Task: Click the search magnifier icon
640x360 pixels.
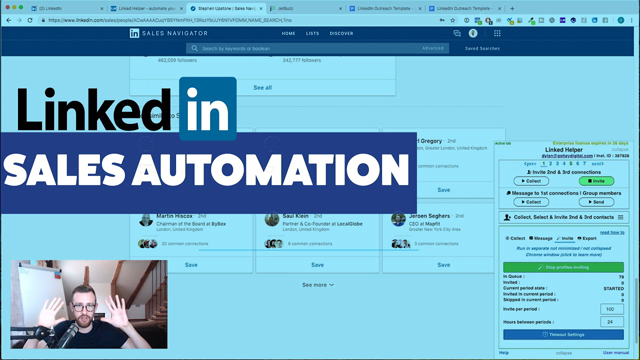Action: coord(195,48)
